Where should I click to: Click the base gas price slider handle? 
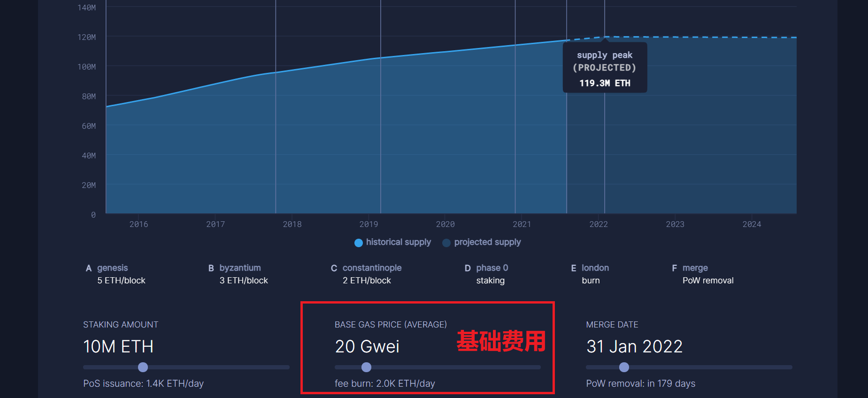coord(367,367)
